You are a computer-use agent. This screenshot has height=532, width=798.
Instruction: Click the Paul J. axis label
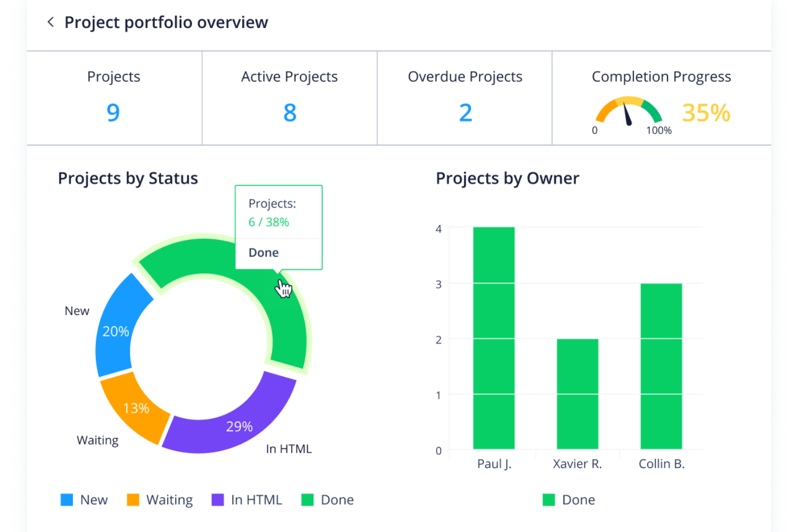[x=494, y=464]
